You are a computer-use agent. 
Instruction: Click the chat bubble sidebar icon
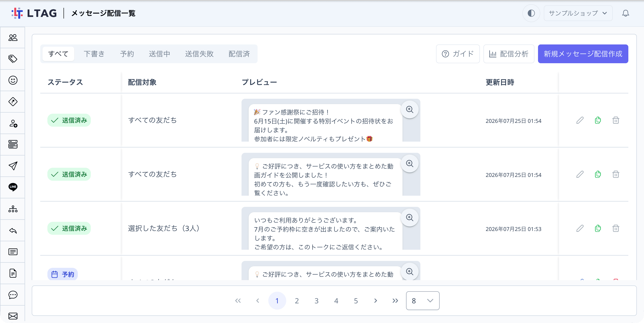tap(13, 295)
